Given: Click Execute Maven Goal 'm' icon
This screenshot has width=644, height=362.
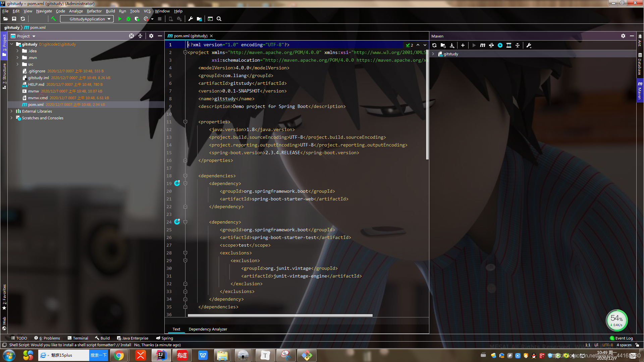Looking at the screenshot, I should (x=482, y=45).
